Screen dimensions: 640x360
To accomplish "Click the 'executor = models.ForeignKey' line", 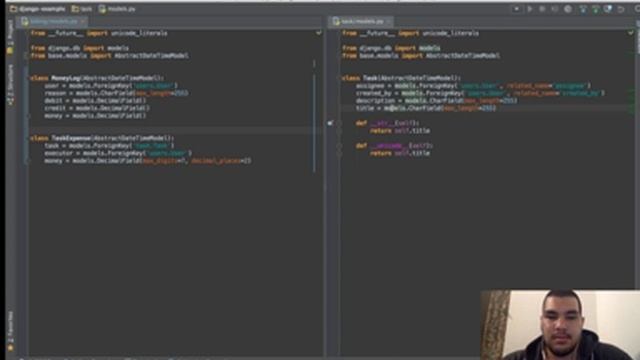I will 118,153.
